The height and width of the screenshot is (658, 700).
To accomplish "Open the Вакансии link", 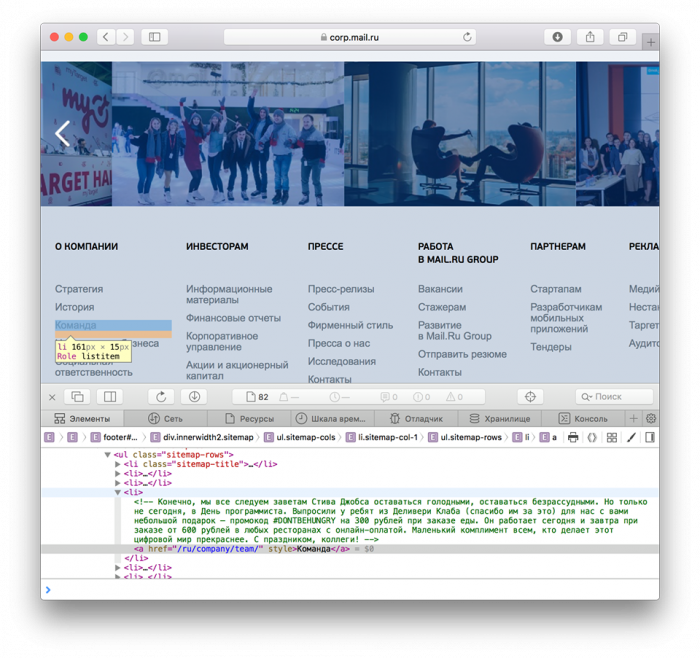I will point(440,289).
